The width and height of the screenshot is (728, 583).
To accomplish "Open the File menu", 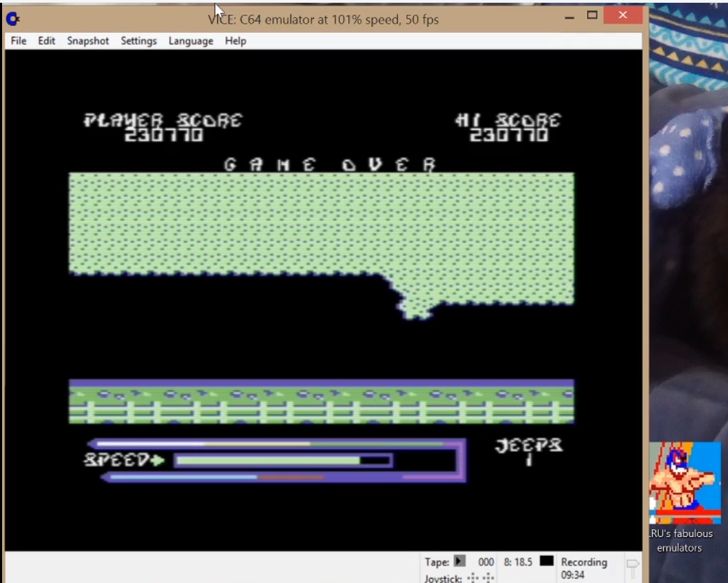I will tap(19, 41).
